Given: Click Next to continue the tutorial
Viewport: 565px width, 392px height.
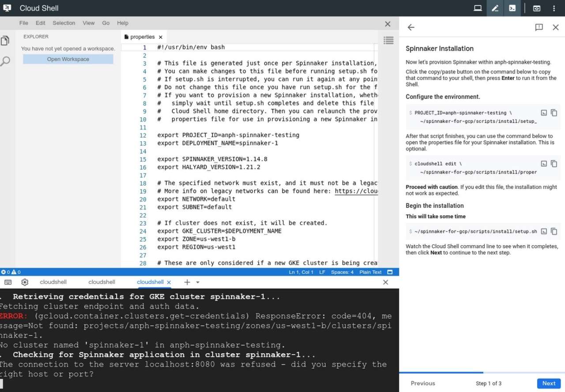Looking at the screenshot, I should (x=549, y=383).
